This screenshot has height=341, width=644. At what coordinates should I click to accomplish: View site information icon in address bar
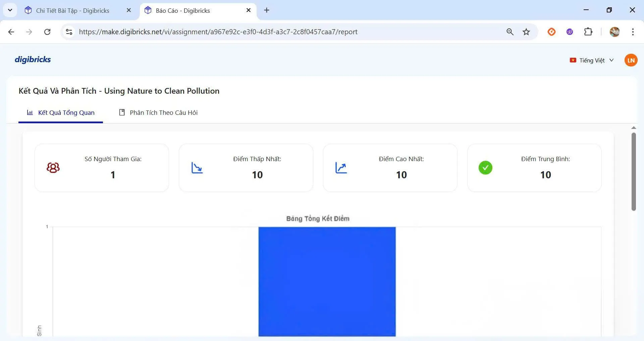[69, 32]
